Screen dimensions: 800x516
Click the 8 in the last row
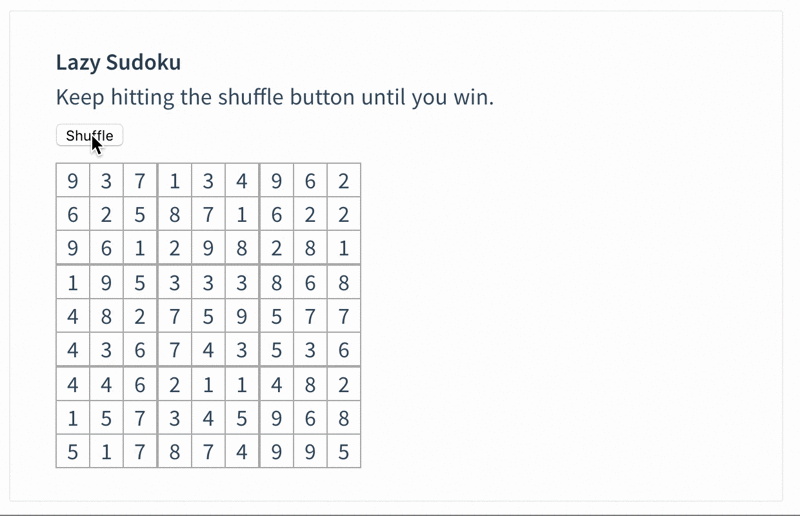point(174,451)
